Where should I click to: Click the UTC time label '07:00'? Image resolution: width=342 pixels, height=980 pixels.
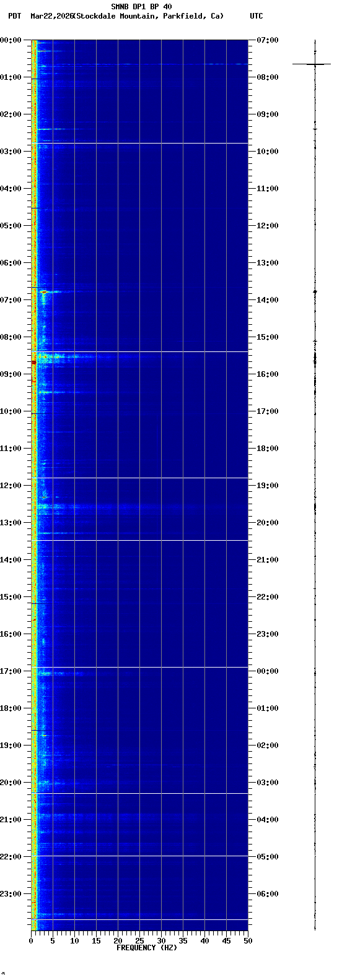tap(268, 40)
